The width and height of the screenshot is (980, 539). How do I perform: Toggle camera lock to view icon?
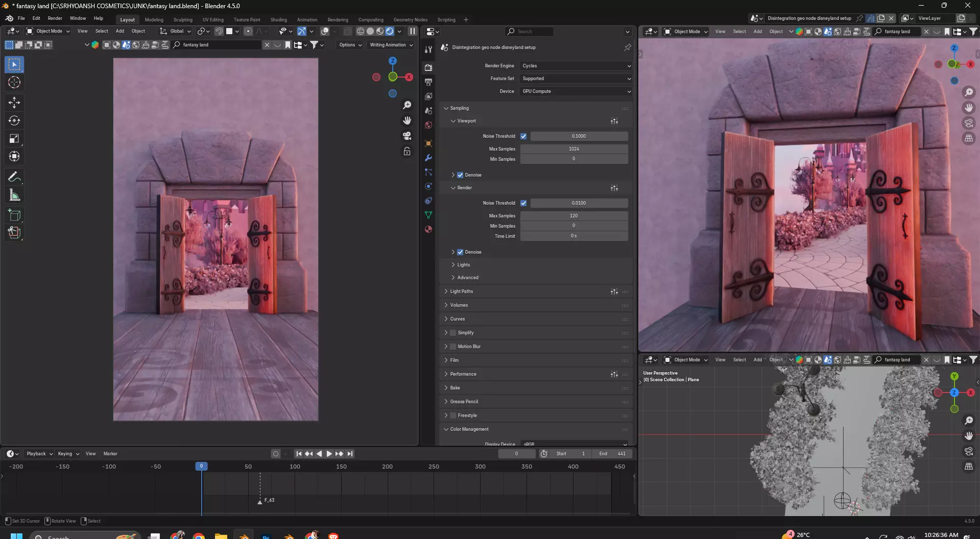(x=407, y=151)
